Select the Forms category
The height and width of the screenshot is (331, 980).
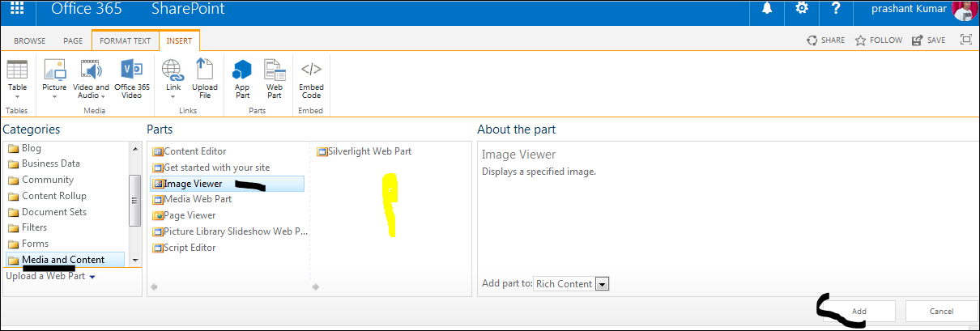click(x=35, y=244)
